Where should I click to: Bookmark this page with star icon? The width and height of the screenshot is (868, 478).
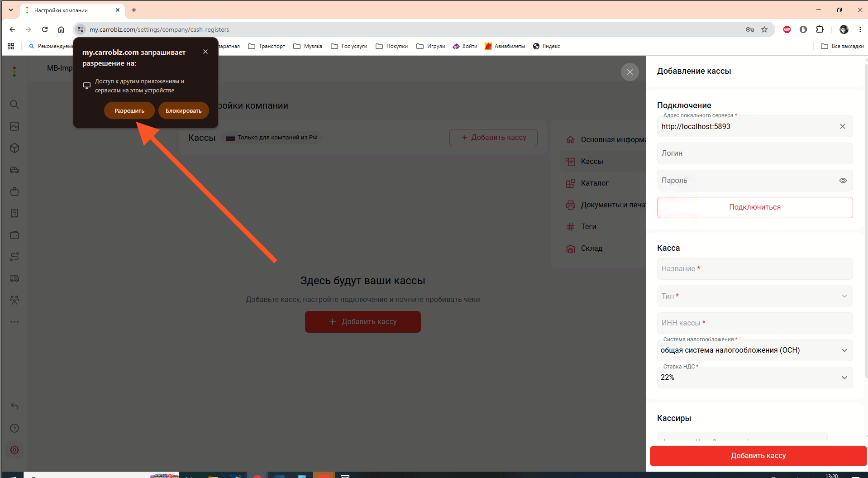[x=764, y=29]
